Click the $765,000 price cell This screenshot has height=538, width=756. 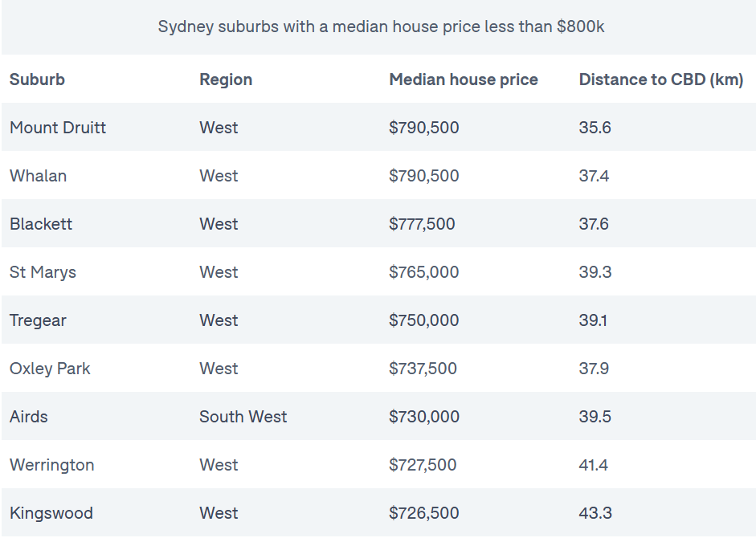pyautogui.click(x=424, y=272)
